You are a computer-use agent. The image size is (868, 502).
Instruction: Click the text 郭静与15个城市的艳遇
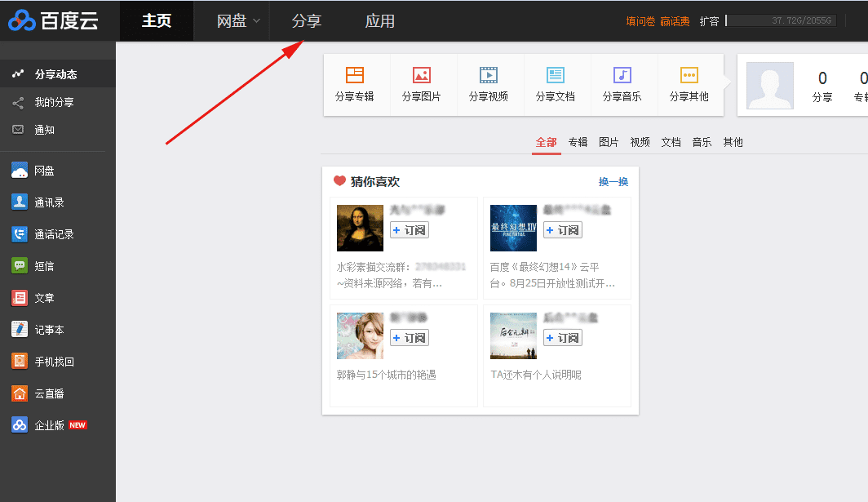(387, 375)
